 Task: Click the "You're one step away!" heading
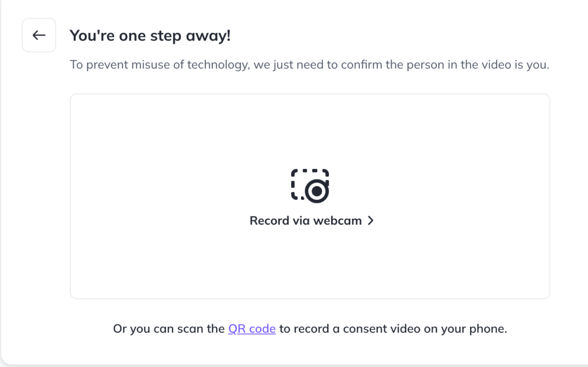150,36
